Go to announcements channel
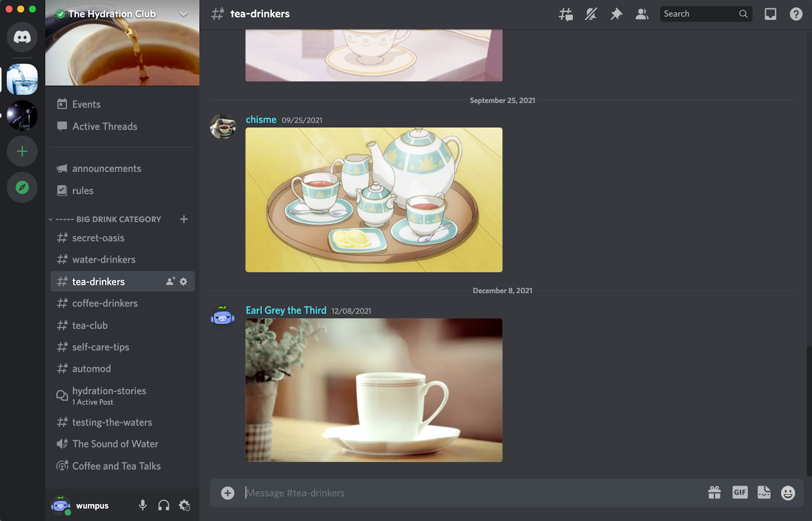Viewport: 812px width, 521px height. 122,168
